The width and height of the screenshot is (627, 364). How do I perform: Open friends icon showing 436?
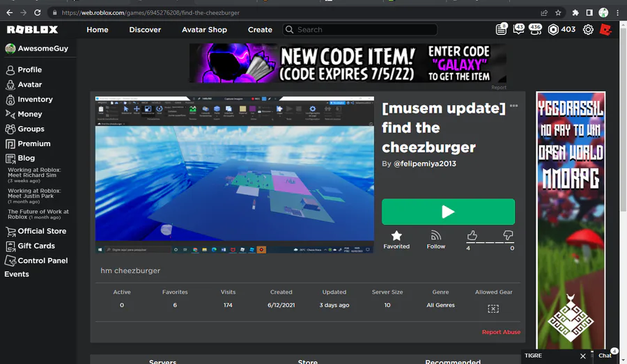(x=535, y=29)
